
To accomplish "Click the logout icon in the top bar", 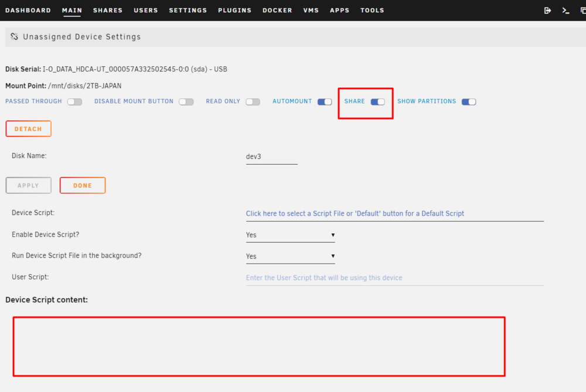I will [x=547, y=11].
